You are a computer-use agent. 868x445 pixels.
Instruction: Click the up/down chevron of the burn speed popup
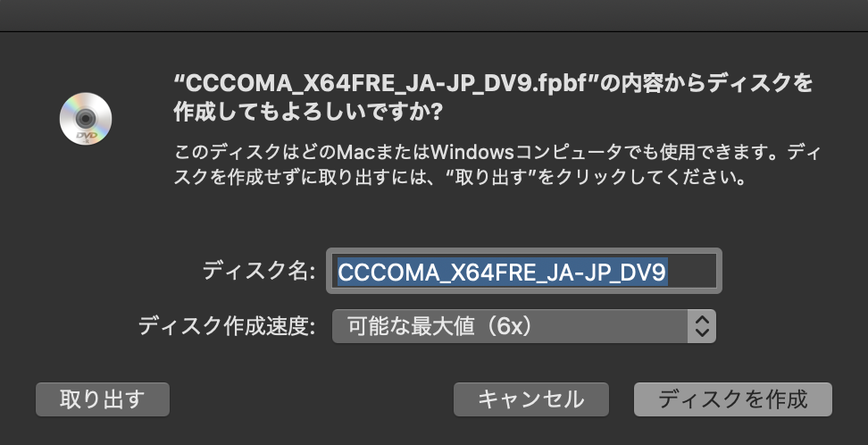(701, 326)
